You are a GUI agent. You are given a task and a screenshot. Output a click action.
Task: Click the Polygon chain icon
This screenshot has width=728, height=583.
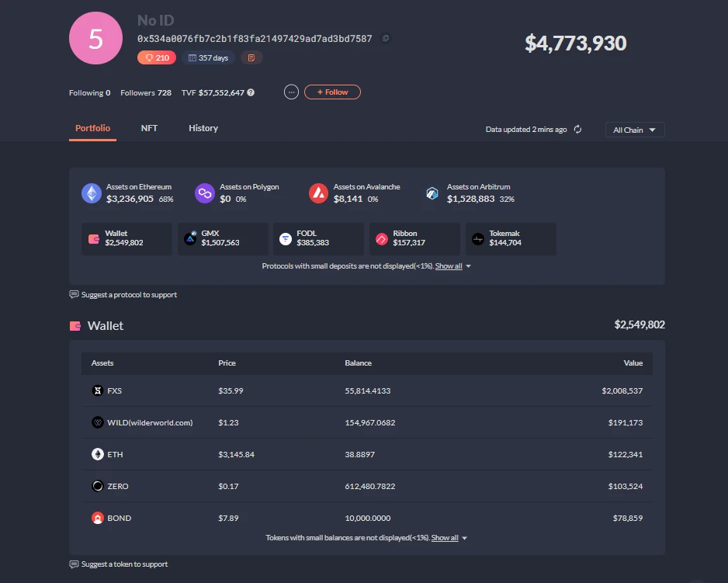[205, 193]
